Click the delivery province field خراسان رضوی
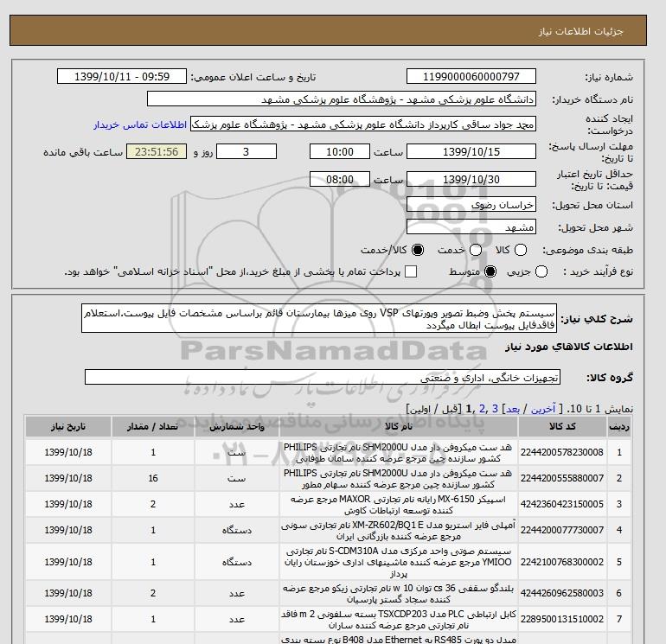Viewport: 666px width, 644px height. pos(471,205)
